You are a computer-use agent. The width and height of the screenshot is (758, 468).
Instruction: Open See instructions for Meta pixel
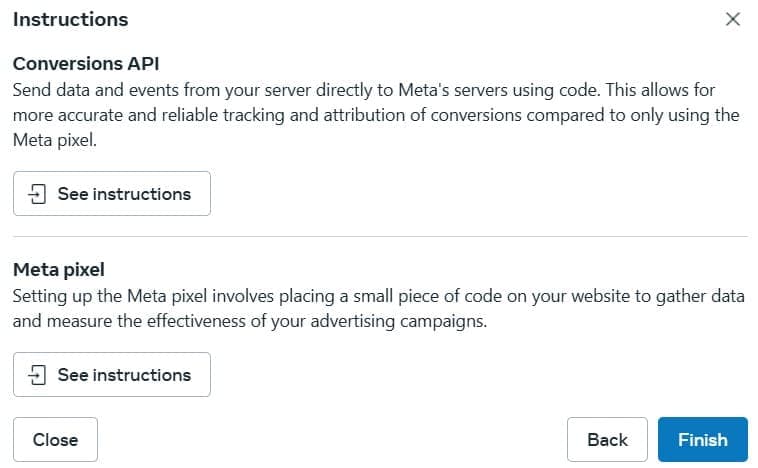tap(112, 375)
